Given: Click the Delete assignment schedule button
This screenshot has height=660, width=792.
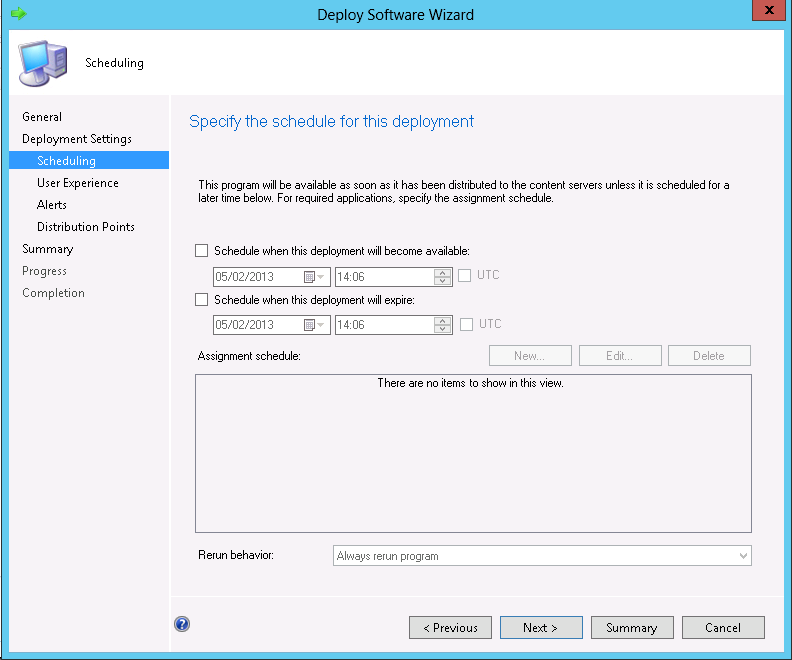Looking at the screenshot, I should (709, 356).
